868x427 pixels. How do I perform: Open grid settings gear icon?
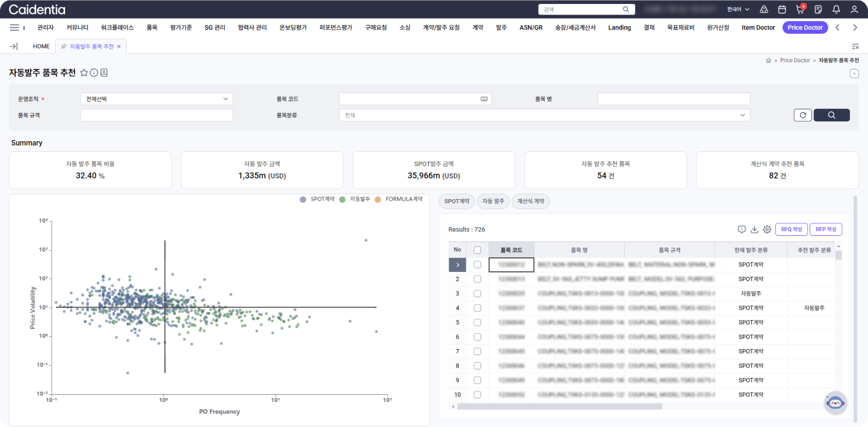coord(767,230)
